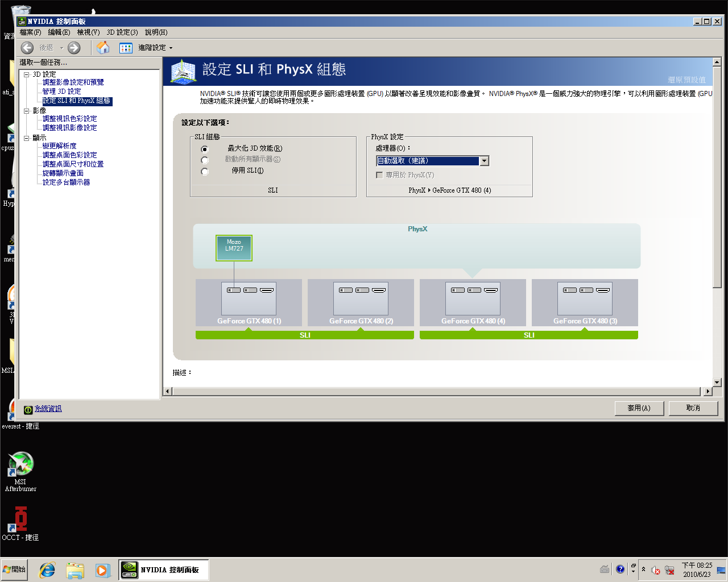This screenshot has height=582, width=728.
Task: Click the Forward arrow toolbar icon
Action: [x=74, y=48]
